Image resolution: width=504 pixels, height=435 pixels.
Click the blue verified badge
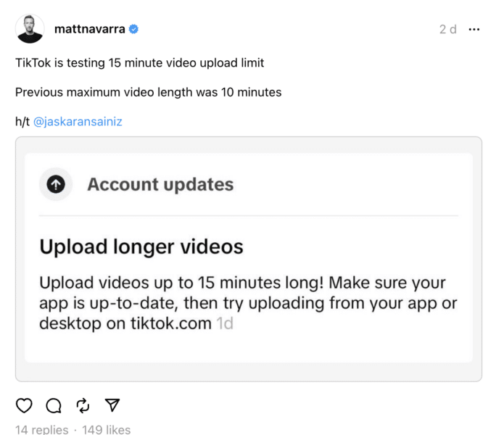point(133,29)
